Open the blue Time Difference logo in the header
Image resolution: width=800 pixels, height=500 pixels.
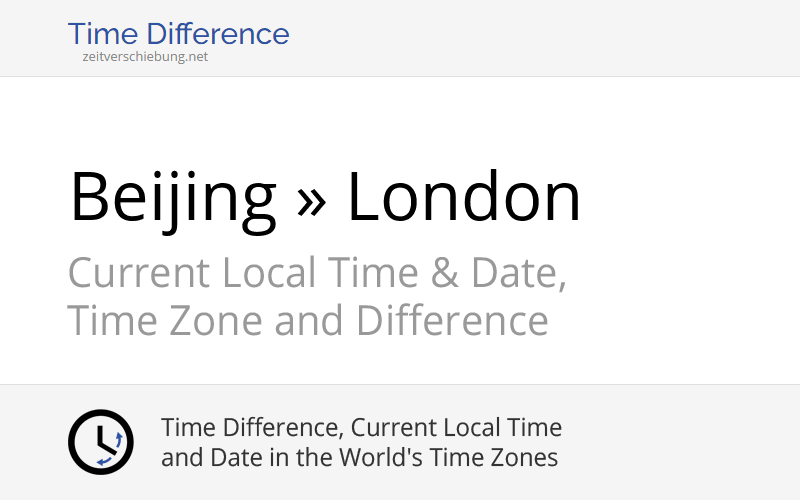click(x=178, y=34)
